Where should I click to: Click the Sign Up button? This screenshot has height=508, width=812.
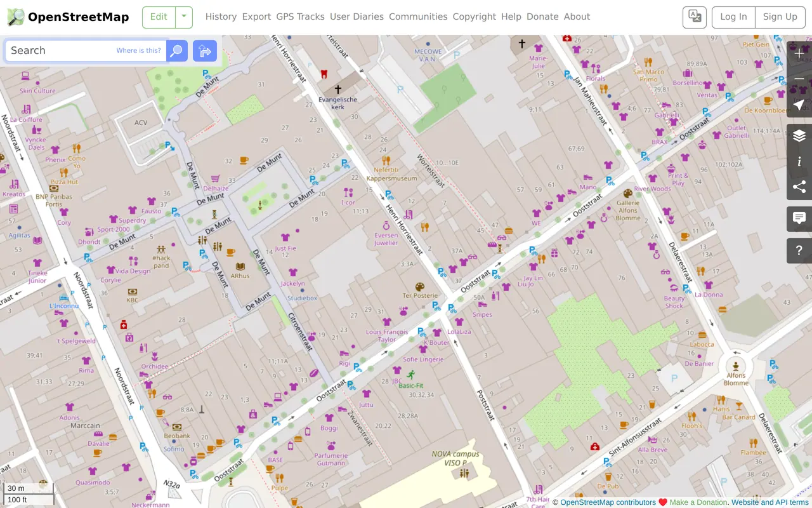coord(780,17)
